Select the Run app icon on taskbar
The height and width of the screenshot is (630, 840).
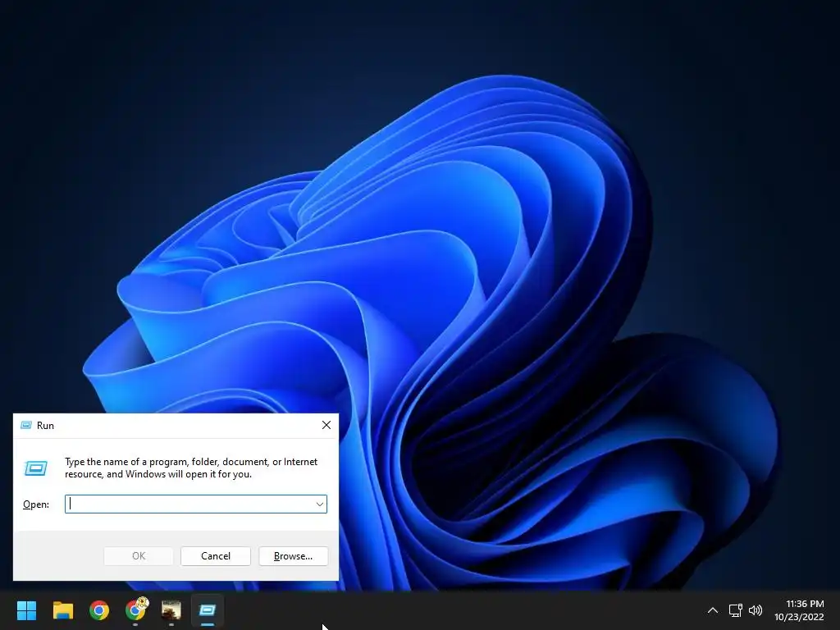[208, 609]
